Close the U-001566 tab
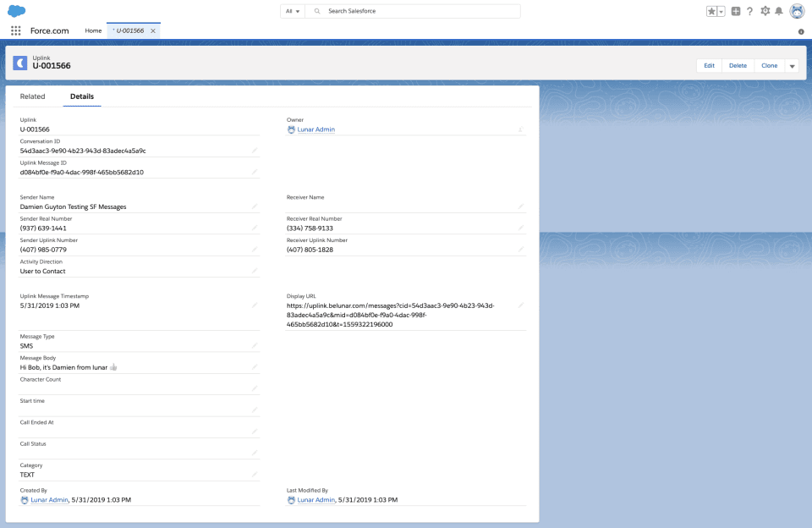The width and height of the screenshot is (812, 528). (153, 30)
